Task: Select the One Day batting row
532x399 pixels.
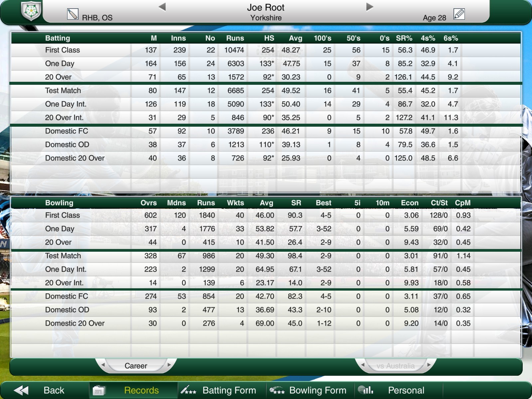Action: pos(266,64)
